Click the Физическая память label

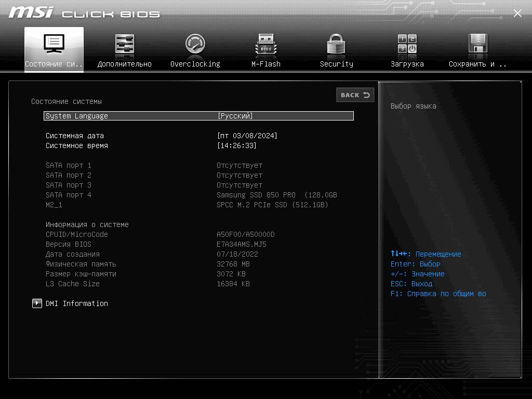point(81,263)
